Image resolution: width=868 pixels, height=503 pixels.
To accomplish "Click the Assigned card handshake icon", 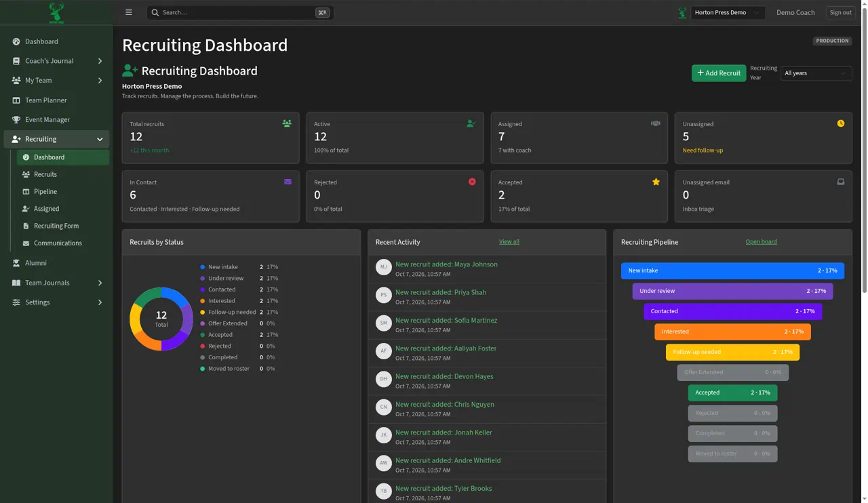I will (656, 123).
